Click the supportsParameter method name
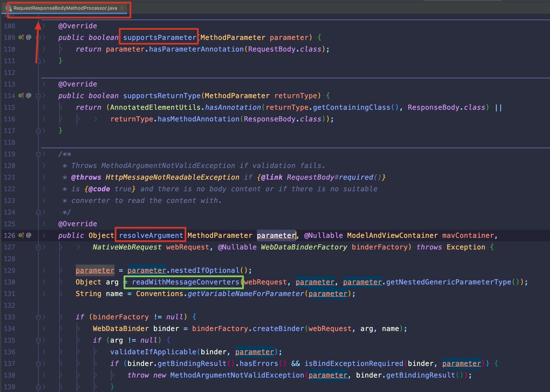The width and height of the screenshot is (550, 392). tap(160, 38)
